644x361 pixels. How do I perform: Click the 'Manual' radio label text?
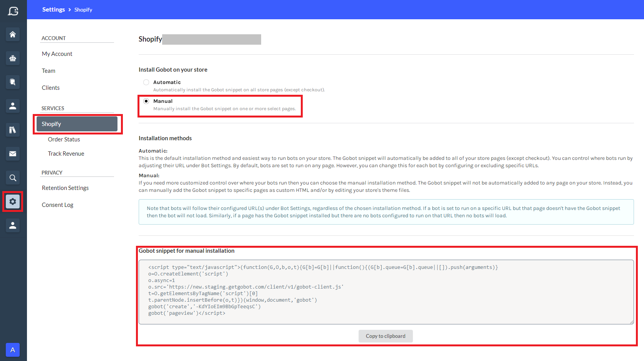163,101
